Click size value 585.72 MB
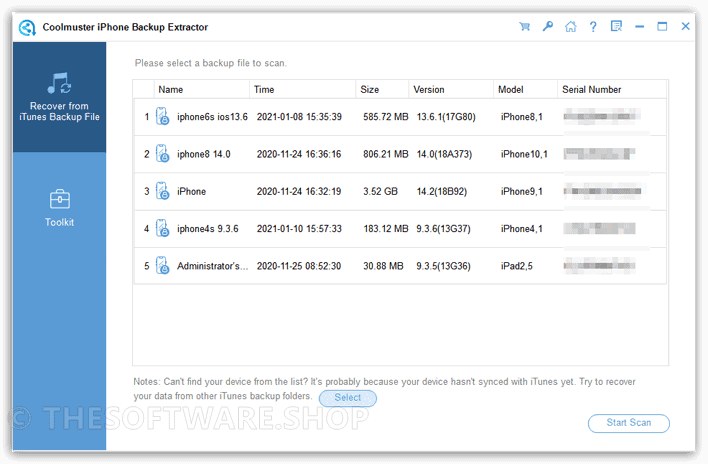This screenshot has width=708, height=464. point(386,117)
